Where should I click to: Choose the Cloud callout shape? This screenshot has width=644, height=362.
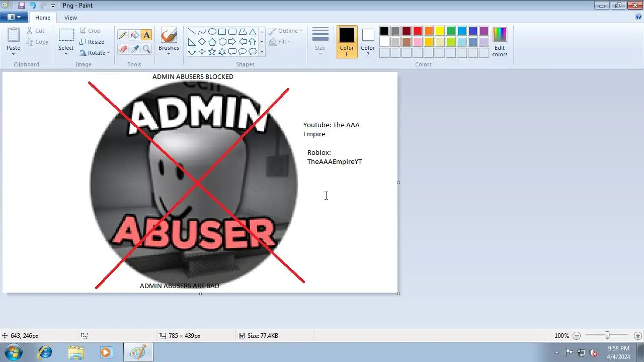[x=253, y=52]
